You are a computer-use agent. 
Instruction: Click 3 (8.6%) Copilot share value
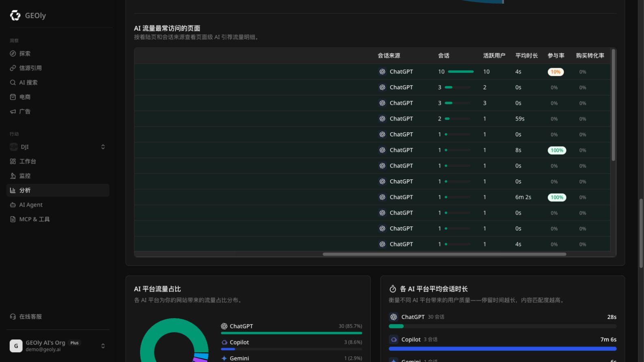(x=353, y=343)
